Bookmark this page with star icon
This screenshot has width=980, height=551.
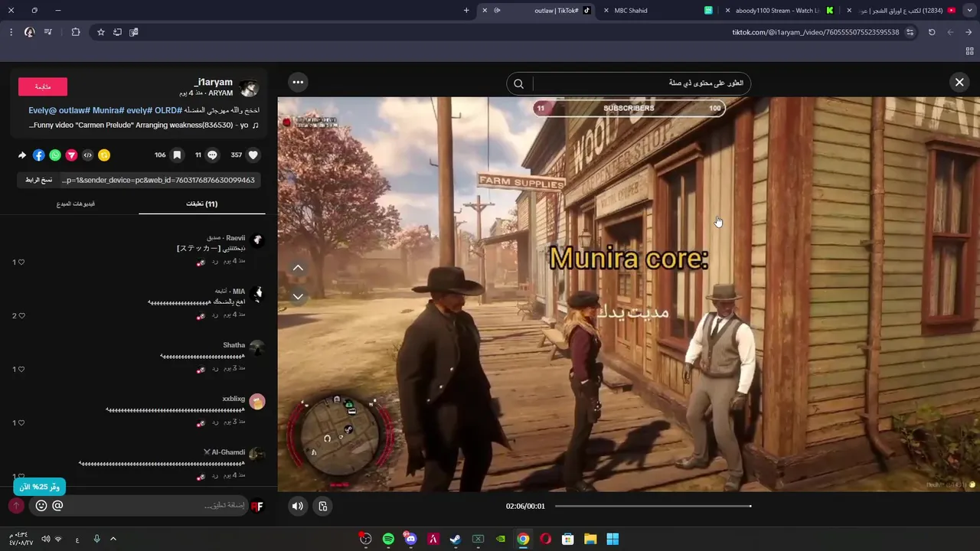[100, 32]
